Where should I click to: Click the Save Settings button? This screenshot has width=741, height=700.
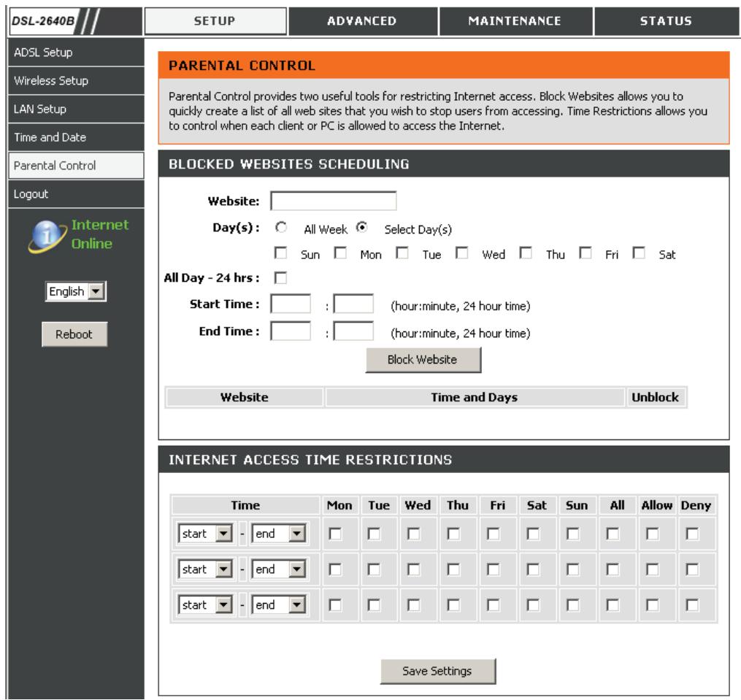coord(437,670)
